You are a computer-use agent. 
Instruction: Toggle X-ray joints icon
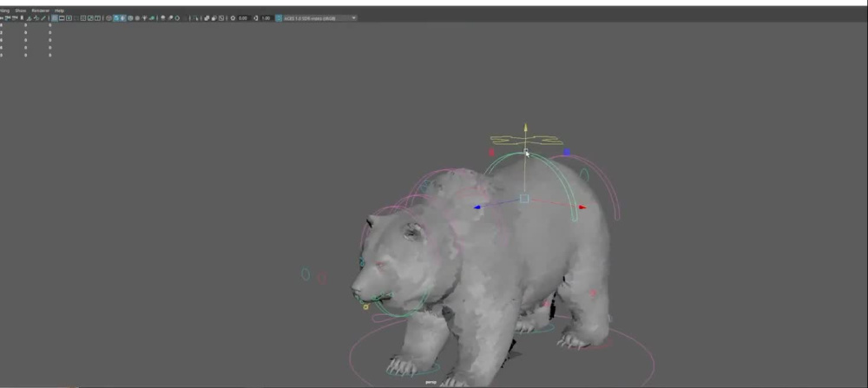pyautogui.click(x=221, y=17)
